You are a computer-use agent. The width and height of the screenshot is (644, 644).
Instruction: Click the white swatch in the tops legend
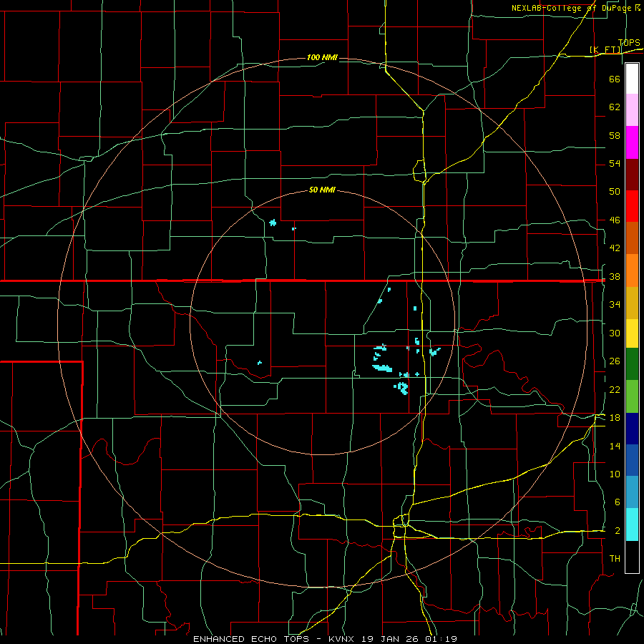632,79
